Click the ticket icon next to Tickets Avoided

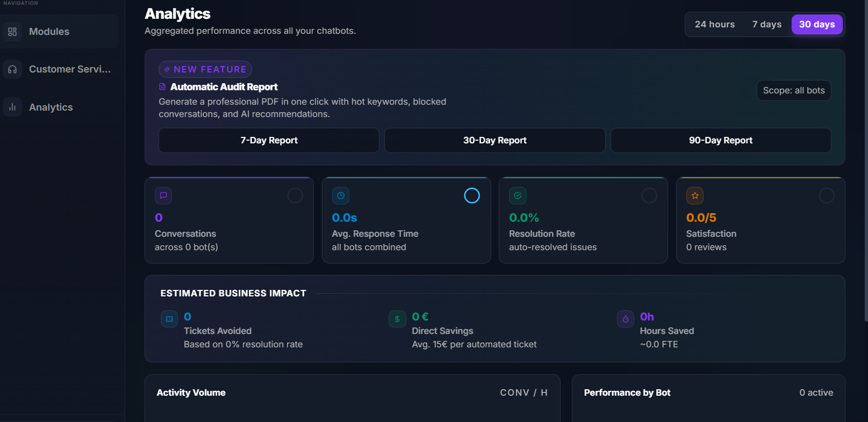pos(169,319)
